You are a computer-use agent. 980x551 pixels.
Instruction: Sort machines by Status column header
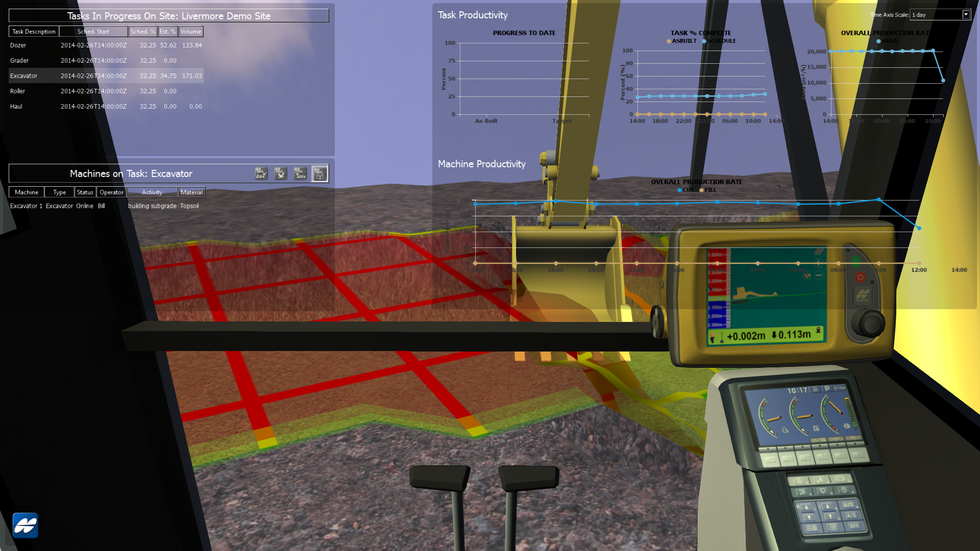tap(85, 192)
